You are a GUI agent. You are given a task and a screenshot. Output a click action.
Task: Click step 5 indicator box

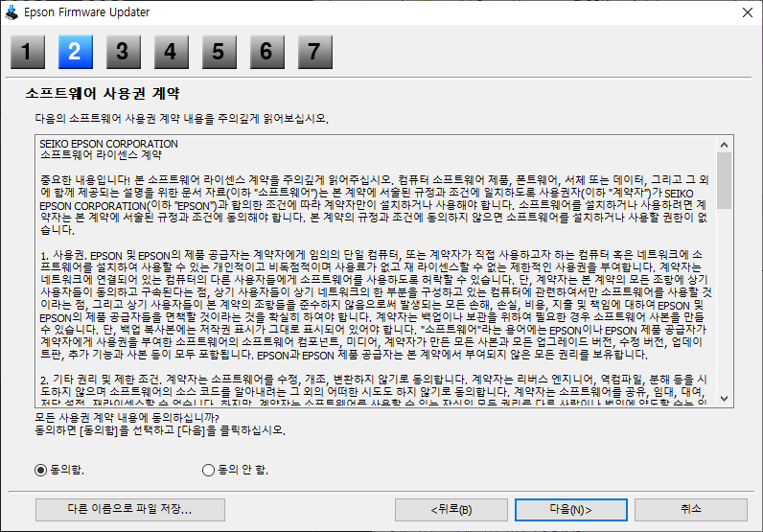220,52
